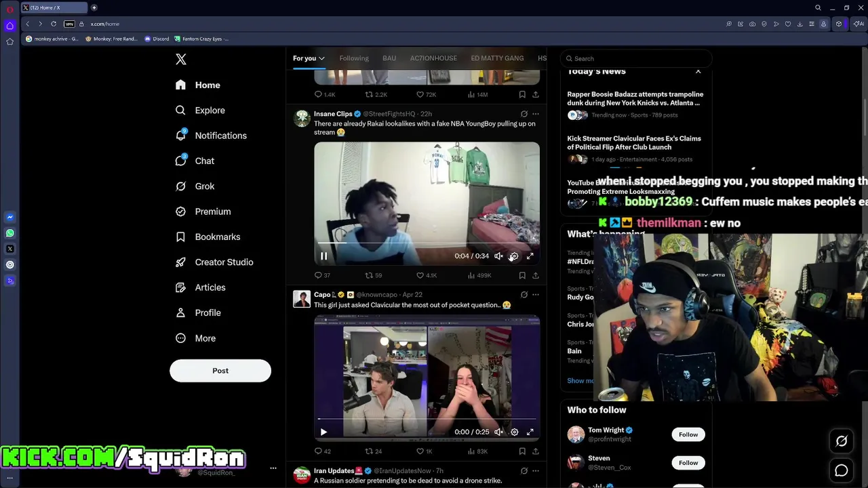Switch to the BAU tab
Viewport: 868px width, 488px height.
389,58
